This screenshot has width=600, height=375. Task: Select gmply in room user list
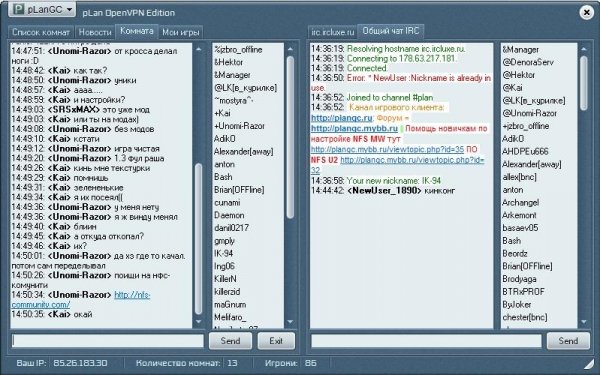[224, 241]
